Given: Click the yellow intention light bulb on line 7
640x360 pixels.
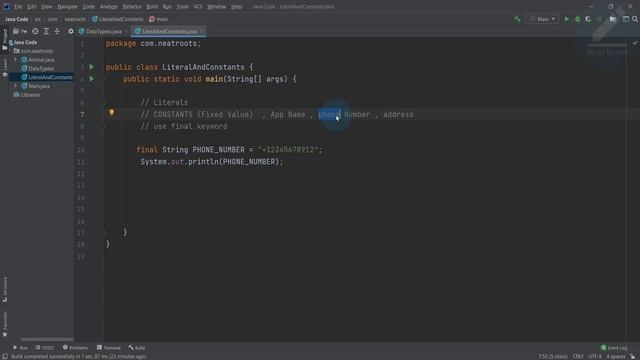Looking at the screenshot, I should 111,113.
